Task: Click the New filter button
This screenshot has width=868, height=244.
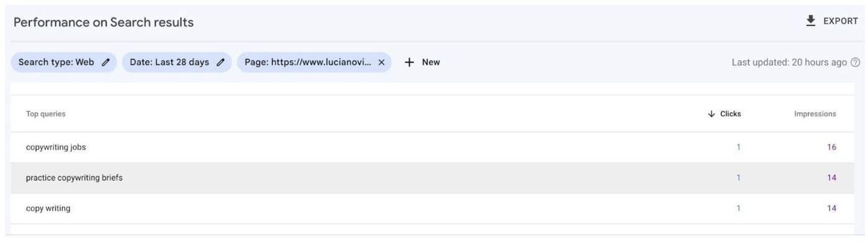Action: tap(422, 62)
